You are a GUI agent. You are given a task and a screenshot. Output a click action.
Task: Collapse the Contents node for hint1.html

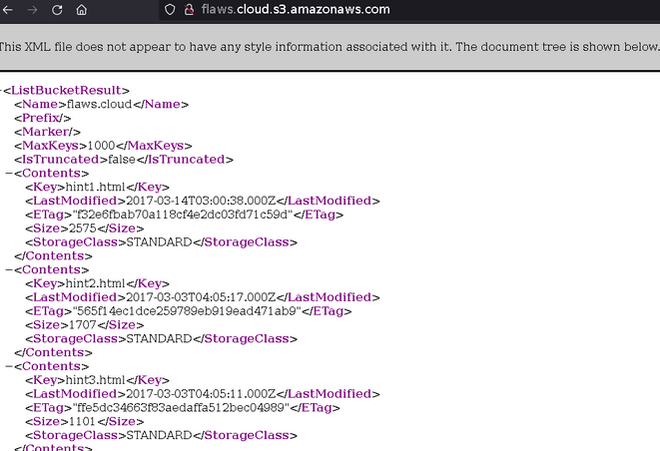(x=8, y=173)
